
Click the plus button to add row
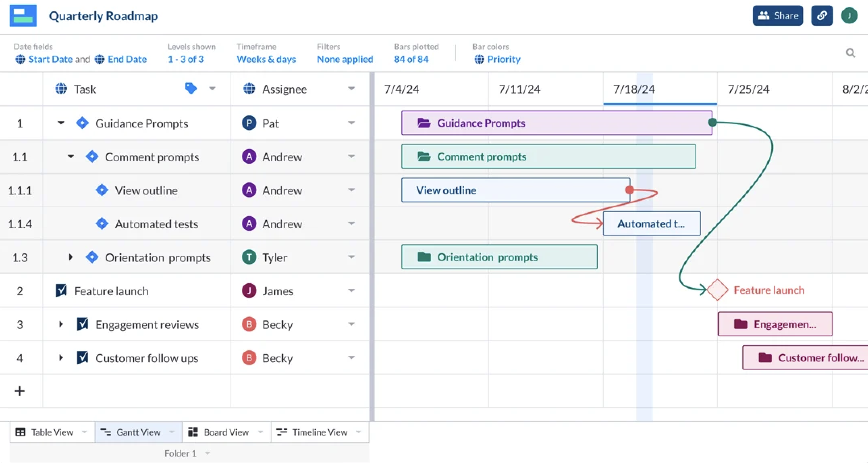tap(20, 391)
